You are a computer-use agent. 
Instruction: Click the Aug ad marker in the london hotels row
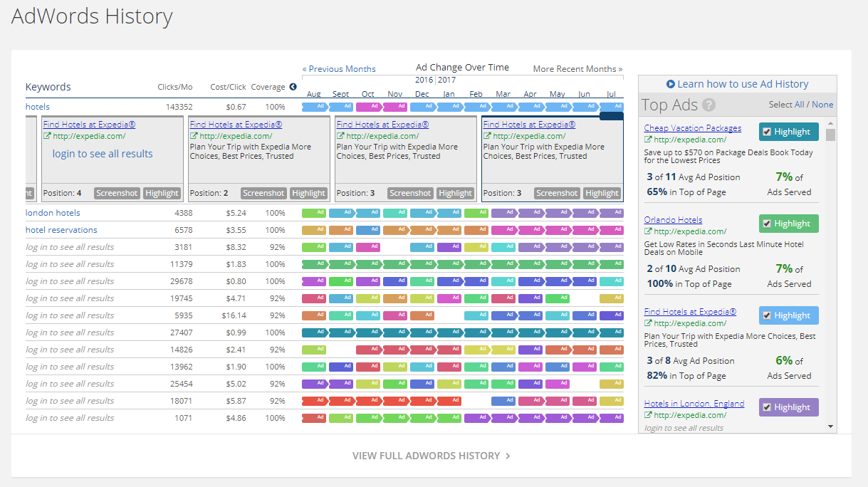click(314, 213)
